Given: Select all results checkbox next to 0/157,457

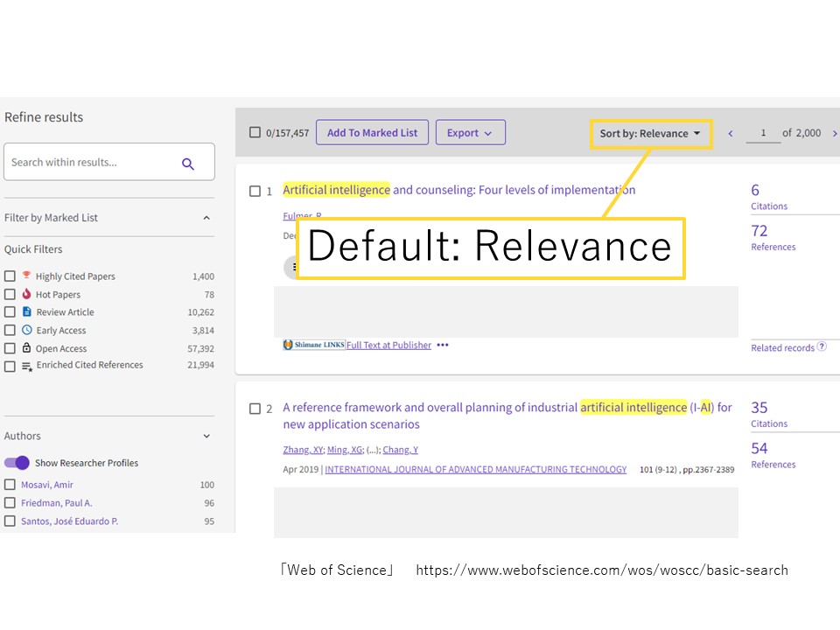Looking at the screenshot, I should 255,132.
